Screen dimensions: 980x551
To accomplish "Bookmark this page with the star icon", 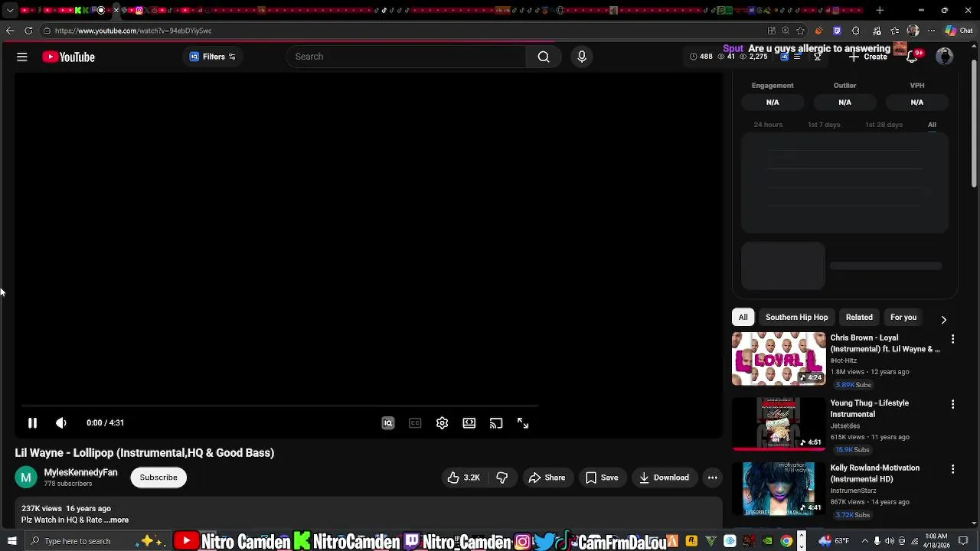I will coord(800,31).
